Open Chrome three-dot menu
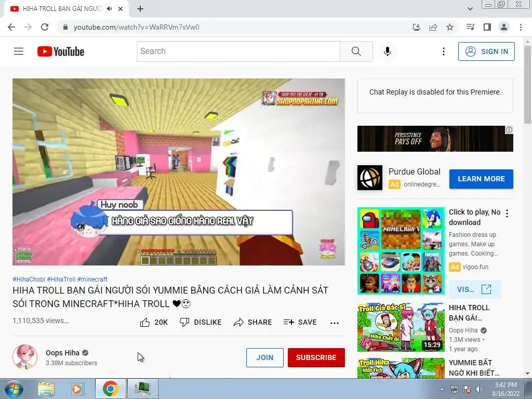 tap(521, 27)
